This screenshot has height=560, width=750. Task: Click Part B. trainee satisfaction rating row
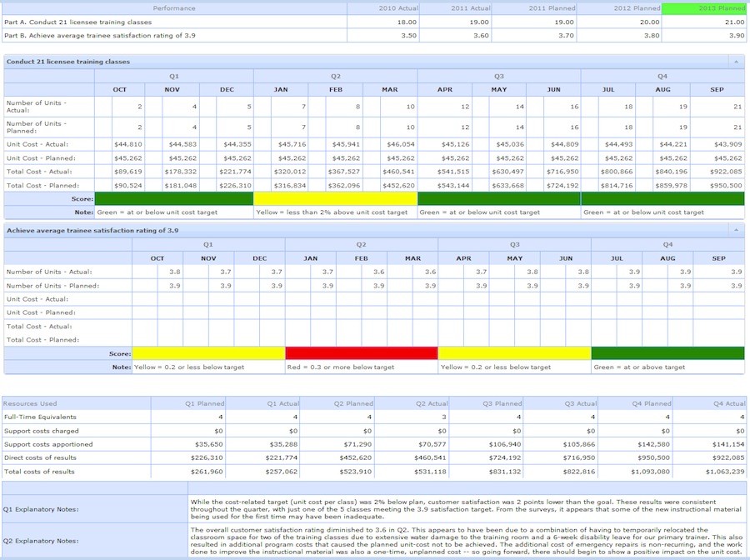point(373,35)
